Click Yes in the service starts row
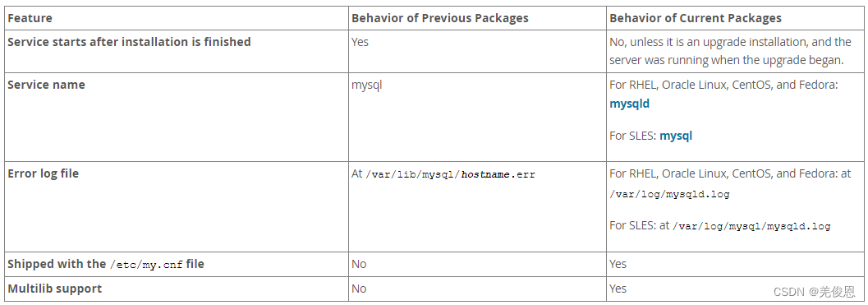Viewport: 868px width, 305px height. [360, 42]
